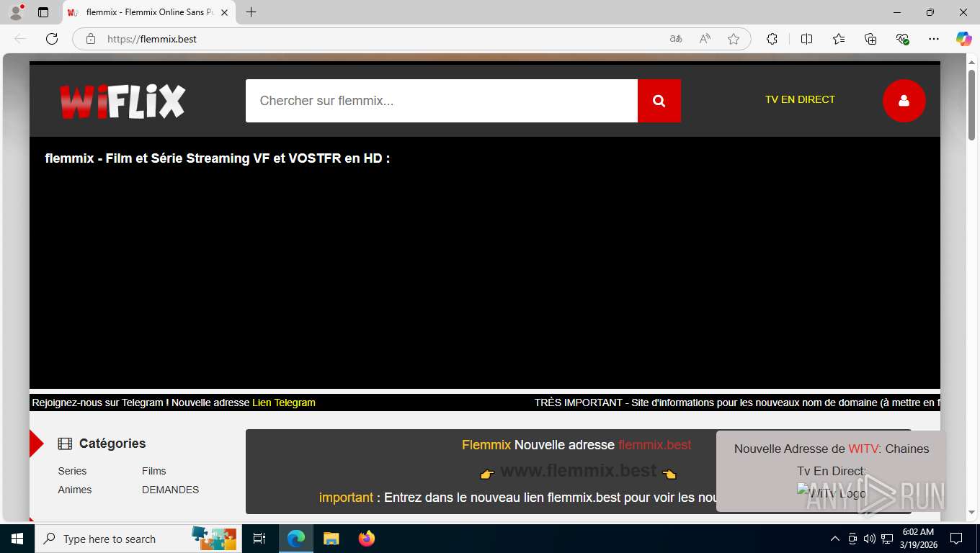Viewport: 980px width, 553px height.
Task: Open Films category link
Action: pyautogui.click(x=154, y=471)
